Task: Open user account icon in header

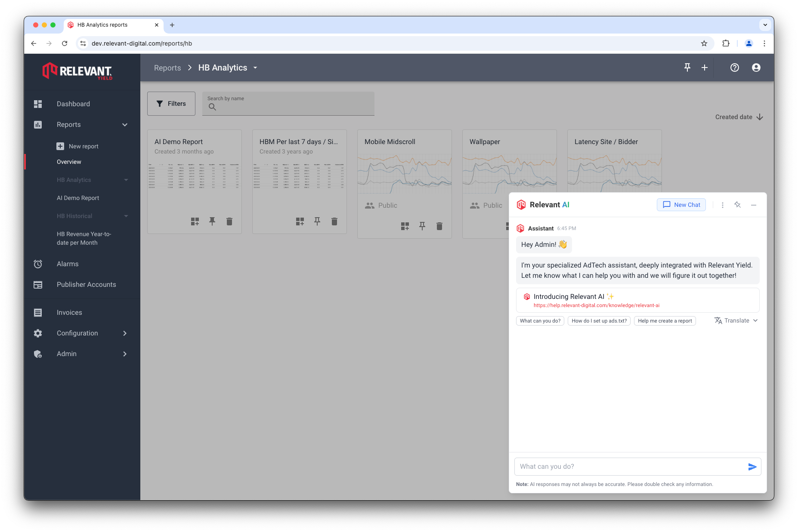Action: click(756, 68)
